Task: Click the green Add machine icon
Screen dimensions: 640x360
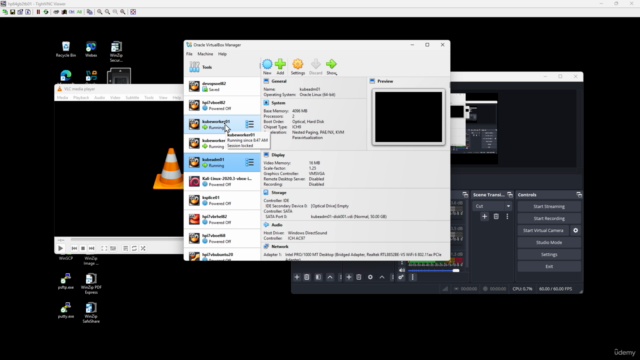Action: 280,64
